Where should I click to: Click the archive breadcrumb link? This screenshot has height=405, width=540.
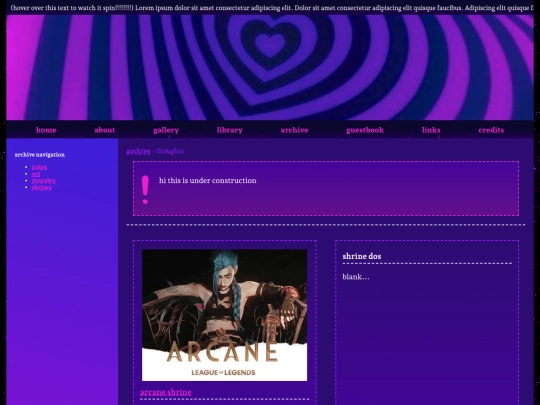click(138, 151)
